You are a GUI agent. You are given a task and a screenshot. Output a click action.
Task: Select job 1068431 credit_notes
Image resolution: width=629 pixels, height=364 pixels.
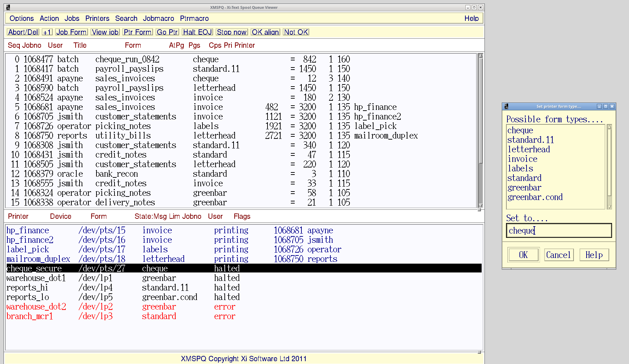point(241,155)
